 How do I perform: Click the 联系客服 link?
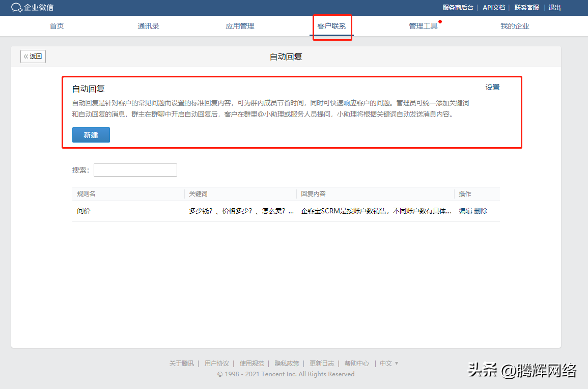(526, 8)
